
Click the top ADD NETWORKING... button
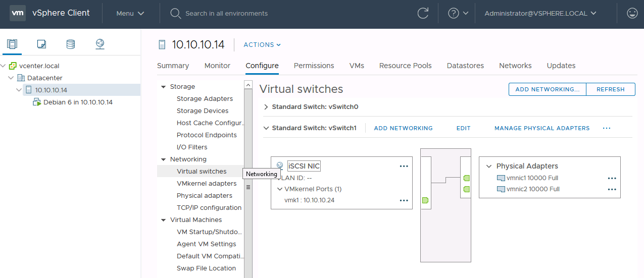(548, 89)
